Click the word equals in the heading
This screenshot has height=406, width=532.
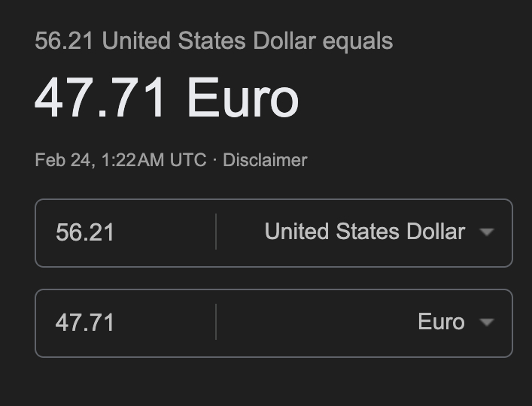[x=358, y=41]
